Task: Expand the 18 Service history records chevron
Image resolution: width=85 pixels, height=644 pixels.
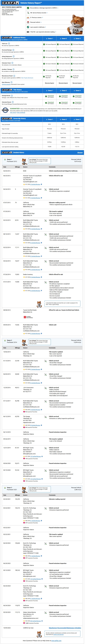Action: click(47, 13)
